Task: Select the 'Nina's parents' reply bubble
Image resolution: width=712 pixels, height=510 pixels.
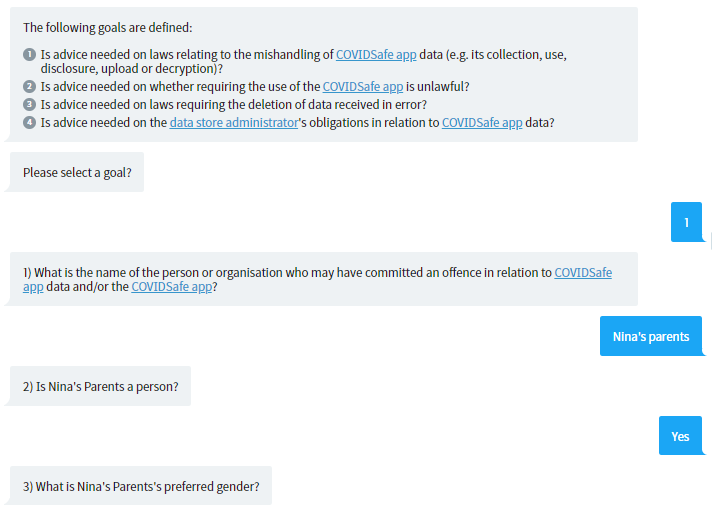Action: tap(651, 336)
